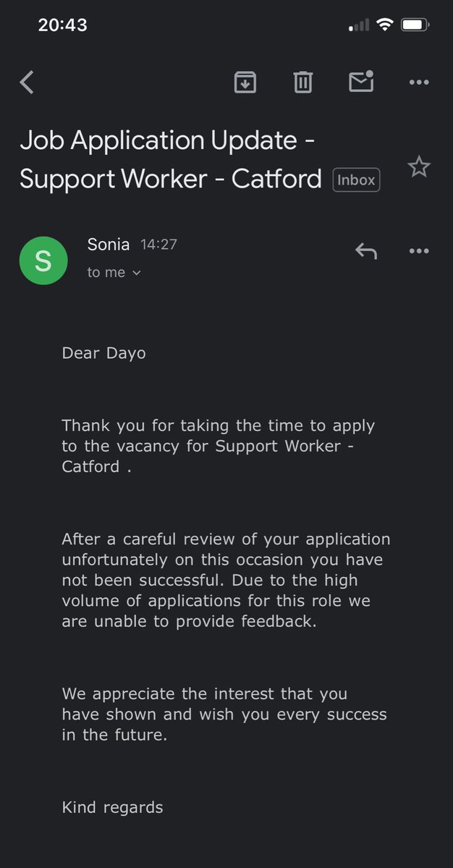The image size is (453, 868).
Task: Go back with the left chevron arrow
Action: [x=27, y=83]
